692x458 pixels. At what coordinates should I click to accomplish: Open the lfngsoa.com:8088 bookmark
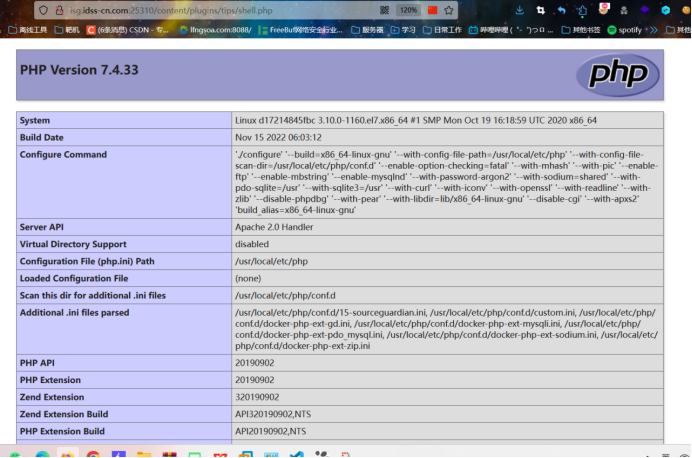tap(216, 30)
